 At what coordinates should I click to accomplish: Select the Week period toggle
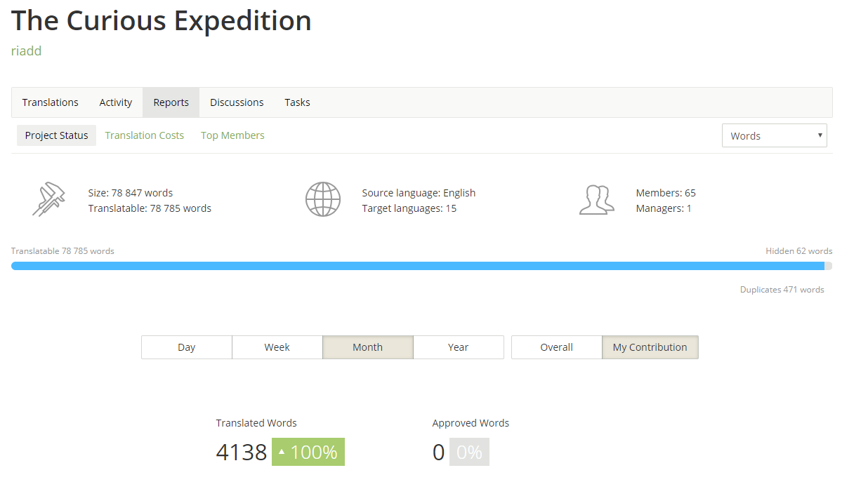point(277,347)
